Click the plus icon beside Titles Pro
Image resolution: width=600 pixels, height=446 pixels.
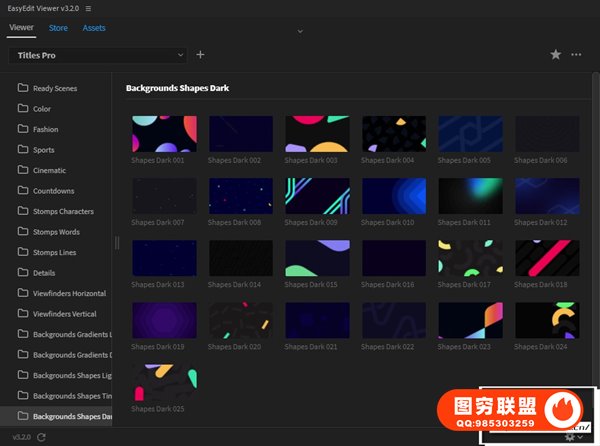[200, 55]
